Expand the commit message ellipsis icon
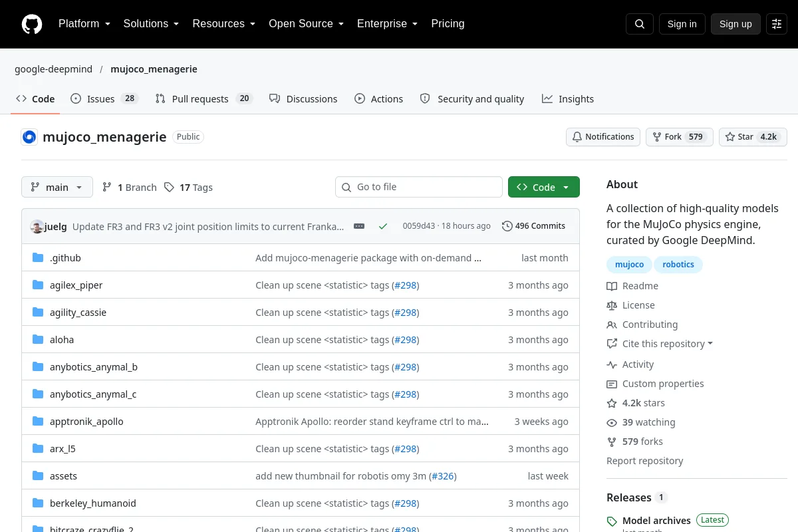The image size is (798, 532). pyautogui.click(x=359, y=226)
